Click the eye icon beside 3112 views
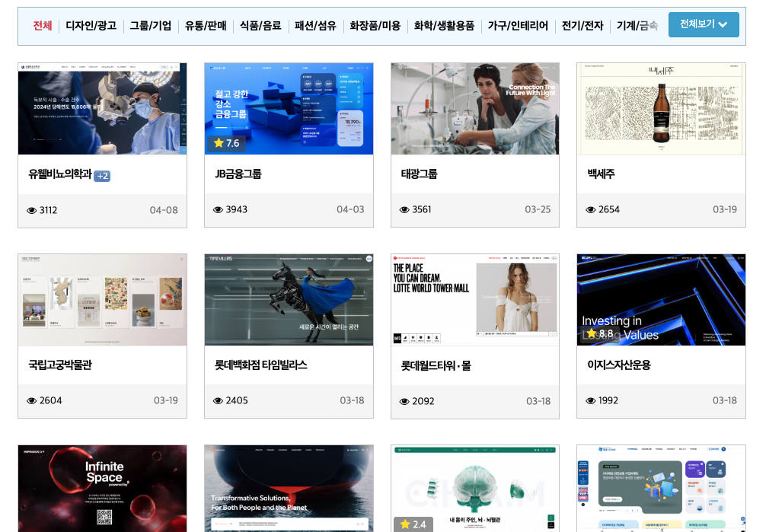The image size is (766, 532). click(x=32, y=211)
